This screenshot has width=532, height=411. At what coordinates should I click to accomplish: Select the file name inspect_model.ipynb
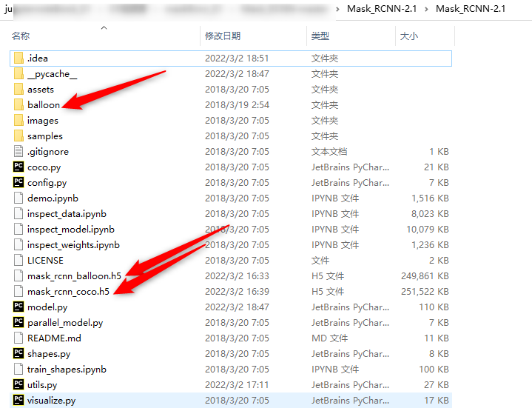pos(71,230)
